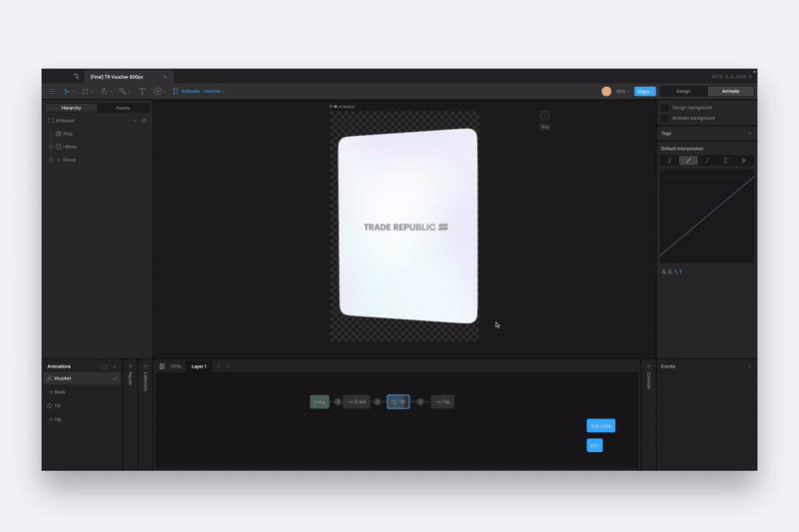Click the blue Share button

pyautogui.click(x=644, y=92)
